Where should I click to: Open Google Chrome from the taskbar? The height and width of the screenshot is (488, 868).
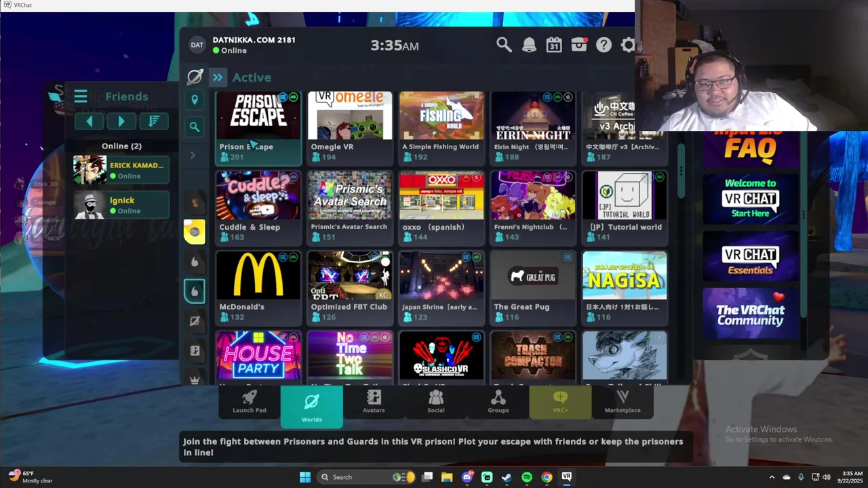point(547,477)
